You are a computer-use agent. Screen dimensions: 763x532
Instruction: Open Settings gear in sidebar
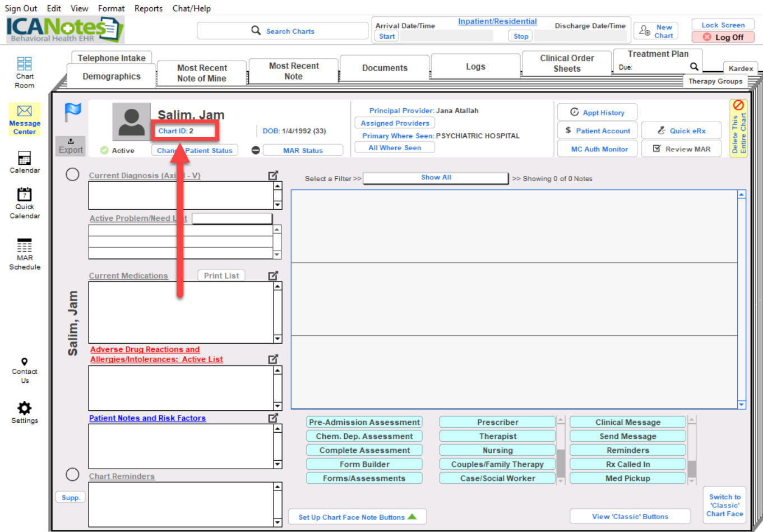(x=25, y=408)
